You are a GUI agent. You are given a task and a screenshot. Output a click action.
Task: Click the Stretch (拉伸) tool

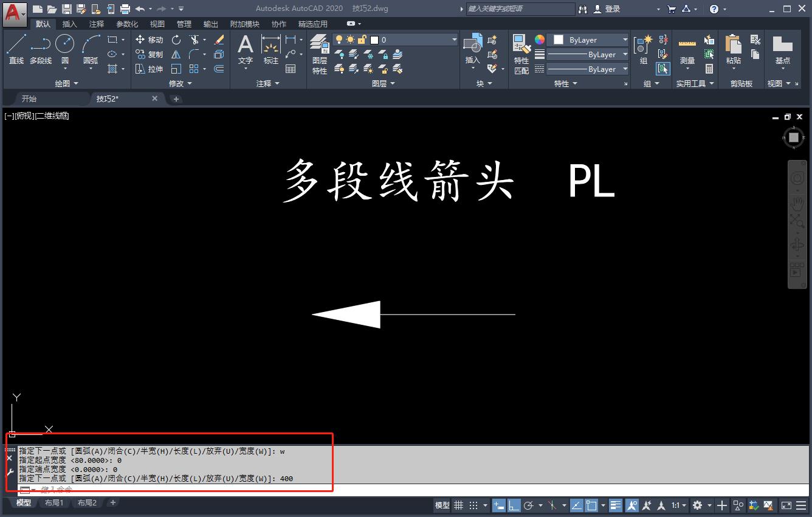[150, 69]
